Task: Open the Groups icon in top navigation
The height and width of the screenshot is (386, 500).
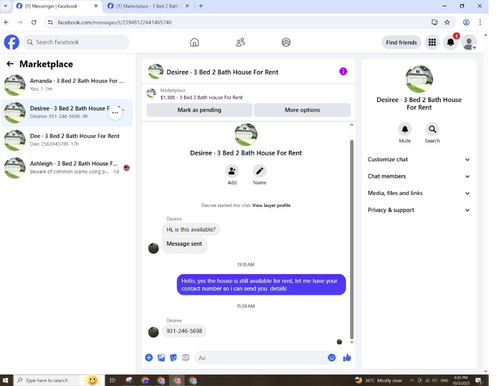Action: 286,42
